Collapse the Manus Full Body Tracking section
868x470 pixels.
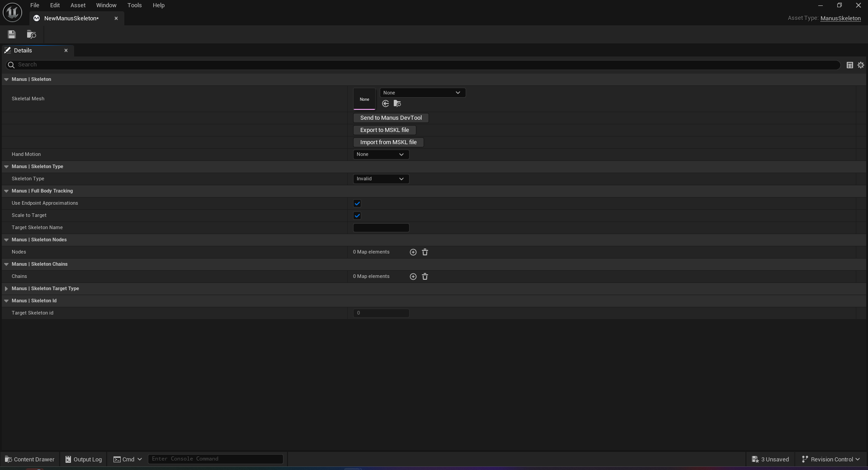pyautogui.click(x=6, y=191)
